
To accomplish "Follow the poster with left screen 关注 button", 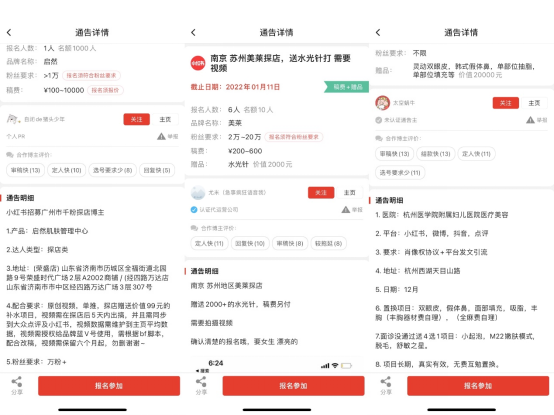I will click(137, 119).
